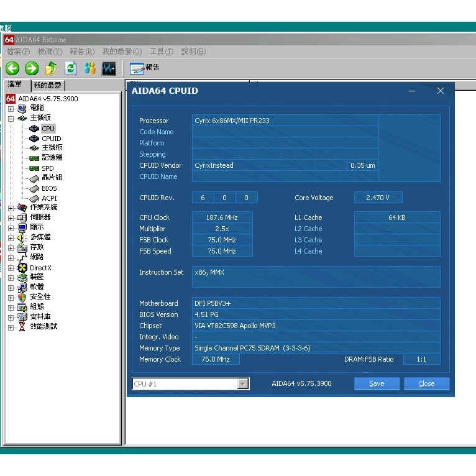The image size is (476, 476).
Task: Click the Save button in CPUID dialog
Action: coord(377,383)
